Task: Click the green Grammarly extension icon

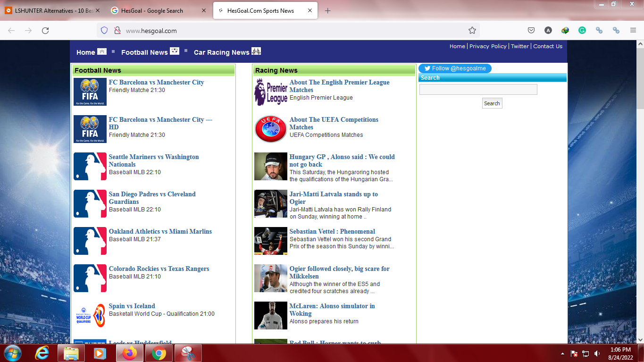Action: [x=582, y=30]
